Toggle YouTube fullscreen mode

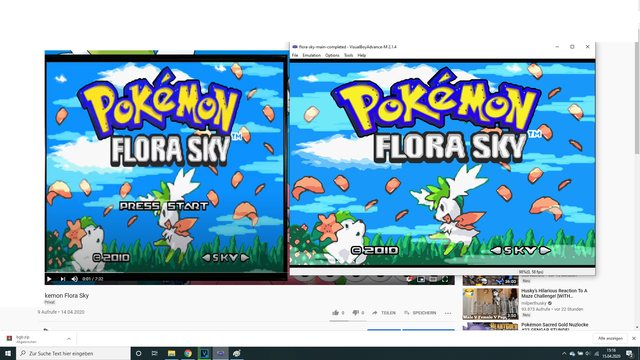[445, 280]
